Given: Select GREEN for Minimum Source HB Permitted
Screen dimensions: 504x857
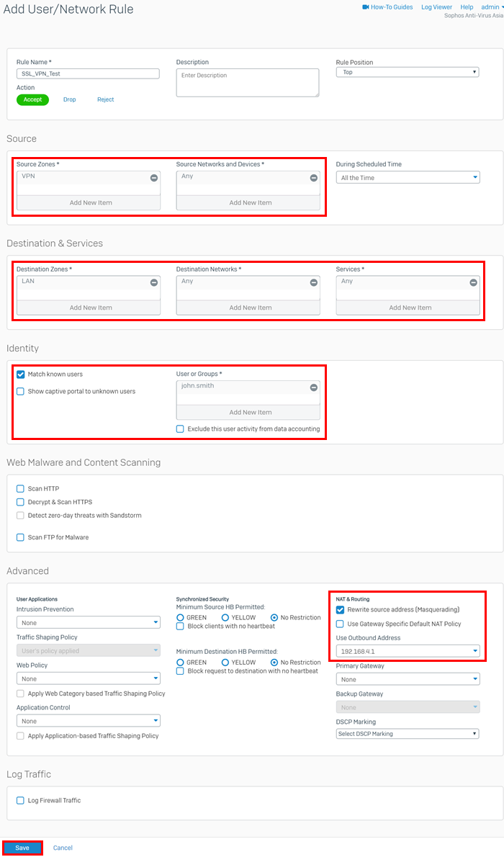Looking at the screenshot, I should click(180, 617).
